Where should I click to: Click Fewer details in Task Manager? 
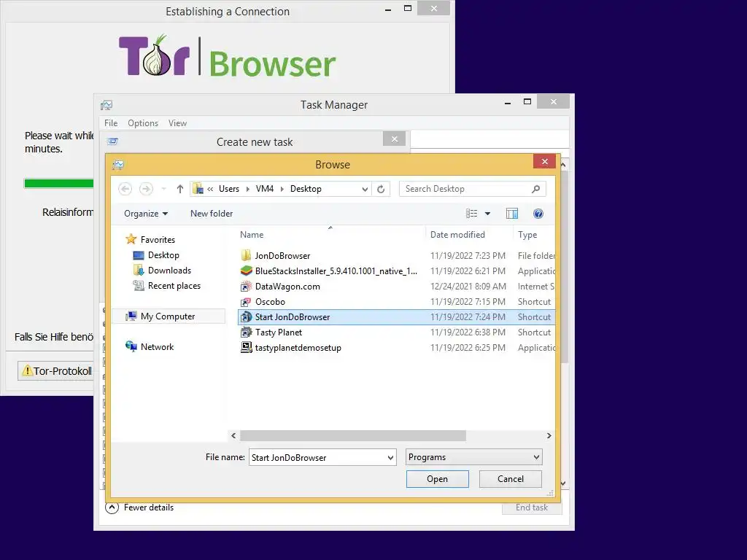tap(149, 507)
